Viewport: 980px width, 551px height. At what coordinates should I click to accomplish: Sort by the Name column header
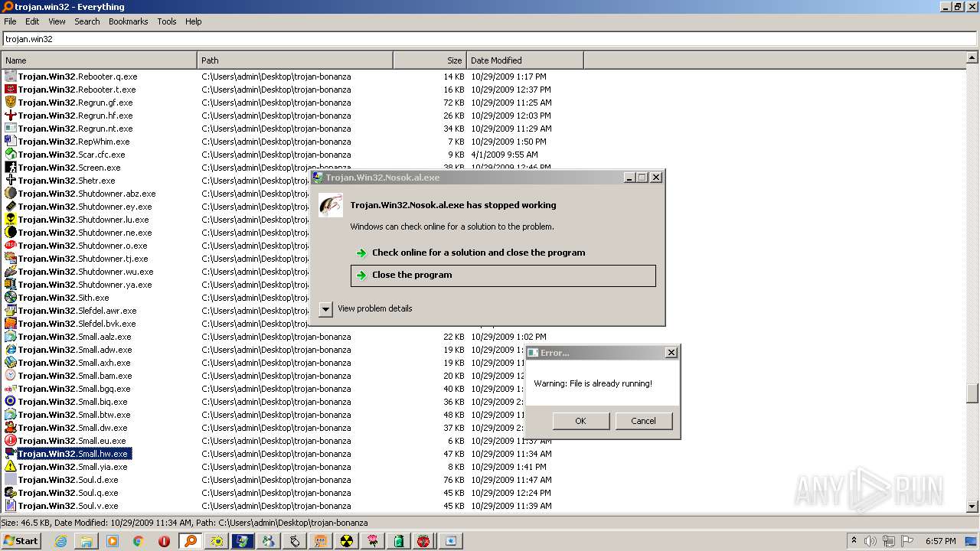click(100, 60)
